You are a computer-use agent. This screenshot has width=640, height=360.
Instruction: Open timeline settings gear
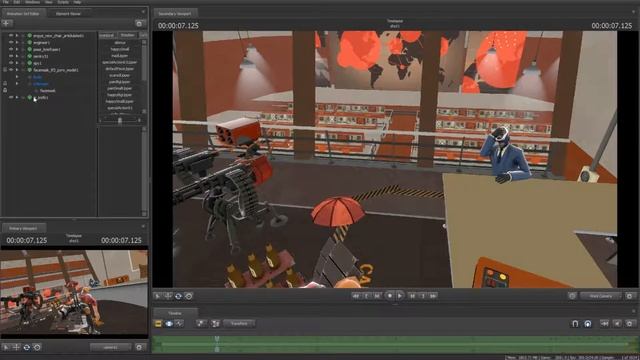[x=630, y=324]
